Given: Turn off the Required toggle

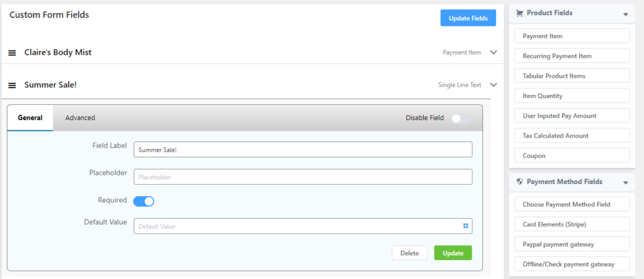Looking at the screenshot, I should pyautogui.click(x=143, y=201).
